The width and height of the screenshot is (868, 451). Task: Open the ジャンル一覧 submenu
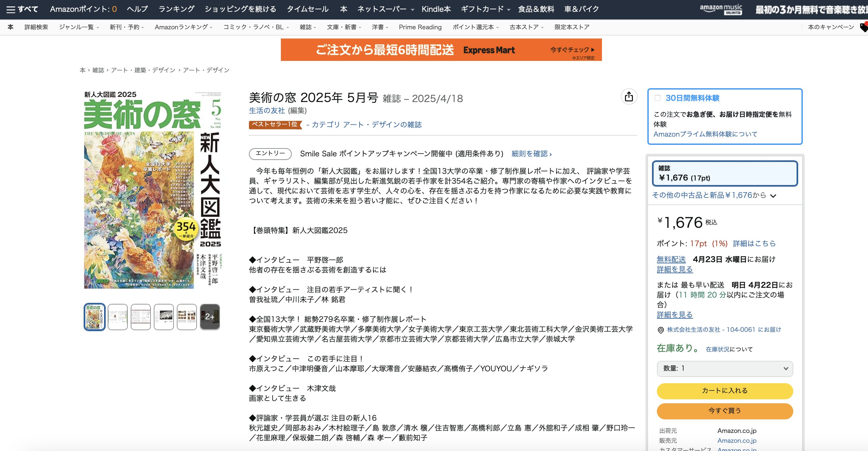click(x=79, y=27)
